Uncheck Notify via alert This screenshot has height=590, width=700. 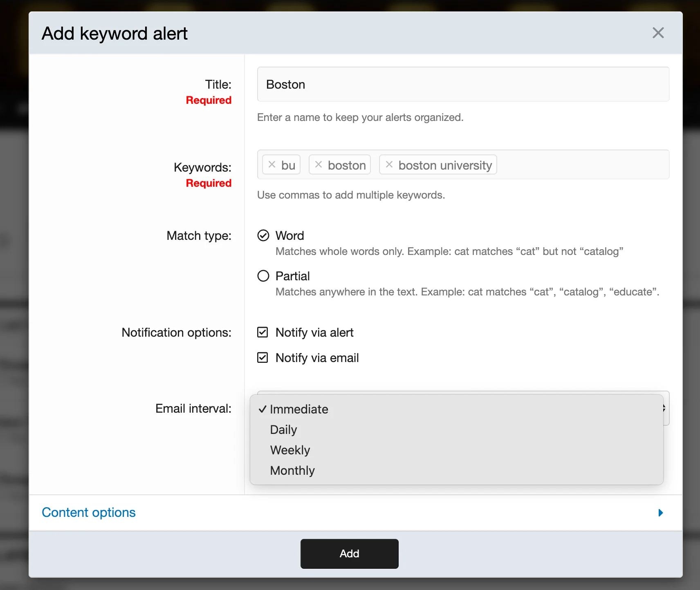coord(262,333)
